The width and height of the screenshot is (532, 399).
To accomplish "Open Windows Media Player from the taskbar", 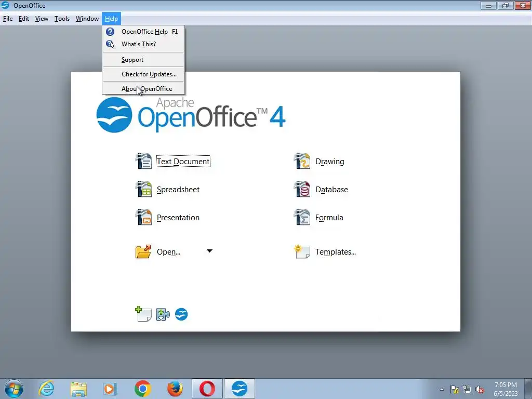I will pos(110,389).
